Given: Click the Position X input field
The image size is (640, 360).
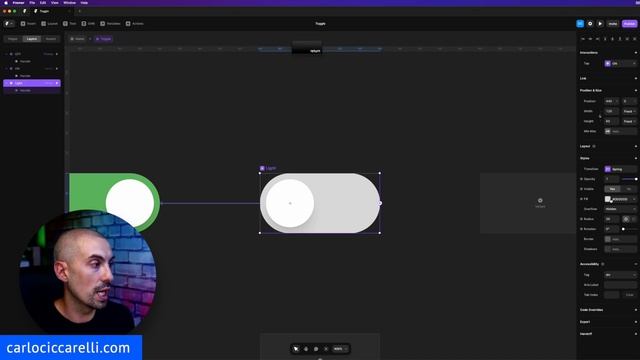Looking at the screenshot, I should (x=611, y=101).
